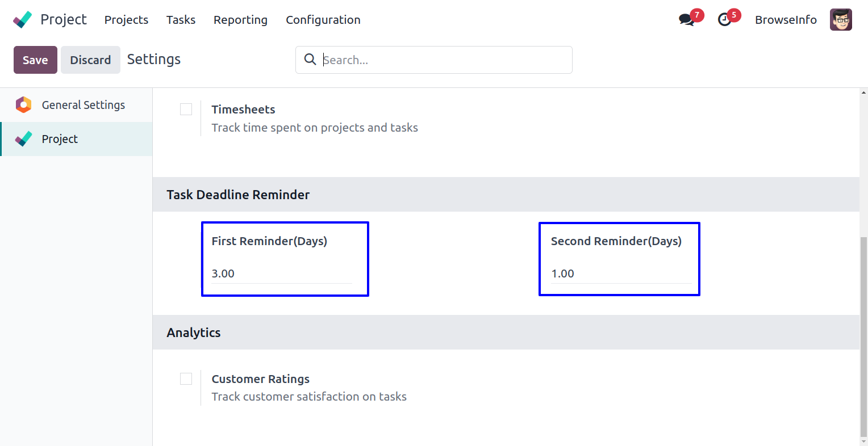Focus the settings Search box

pyautogui.click(x=443, y=60)
